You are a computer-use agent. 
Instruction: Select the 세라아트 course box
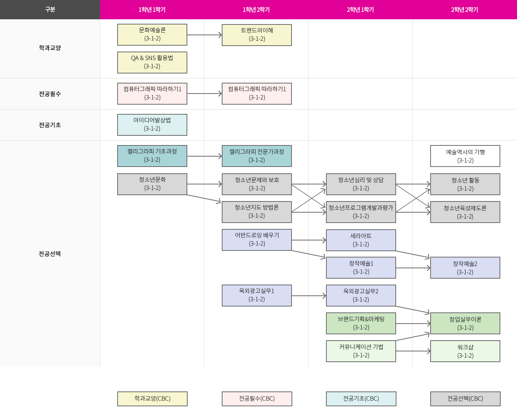[x=361, y=240]
